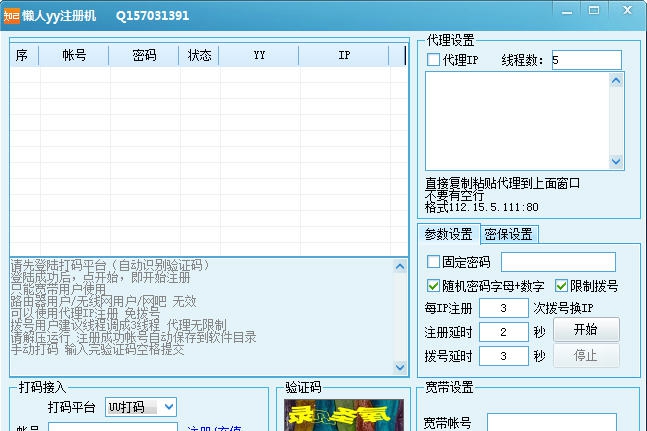
Task: Click the 验证码 captcha image
Action: (x=344, y=415)
